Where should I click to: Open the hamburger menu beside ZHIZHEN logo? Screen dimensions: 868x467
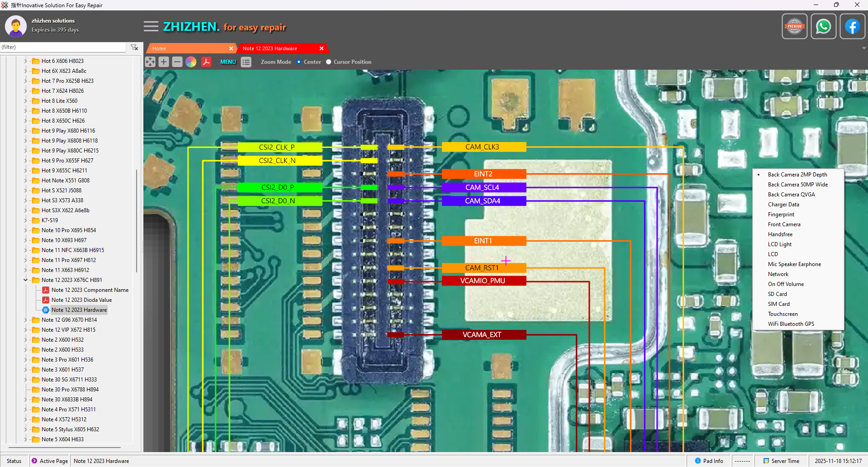tap(151, 27)
